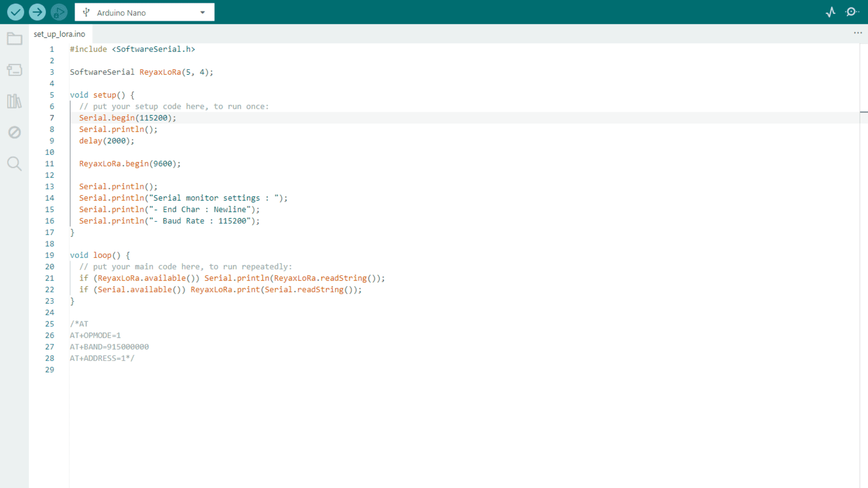The height and width of the screenshot is (488, 868).
Task: Open the Serial Plotter
Action: [x=830, y=12]
